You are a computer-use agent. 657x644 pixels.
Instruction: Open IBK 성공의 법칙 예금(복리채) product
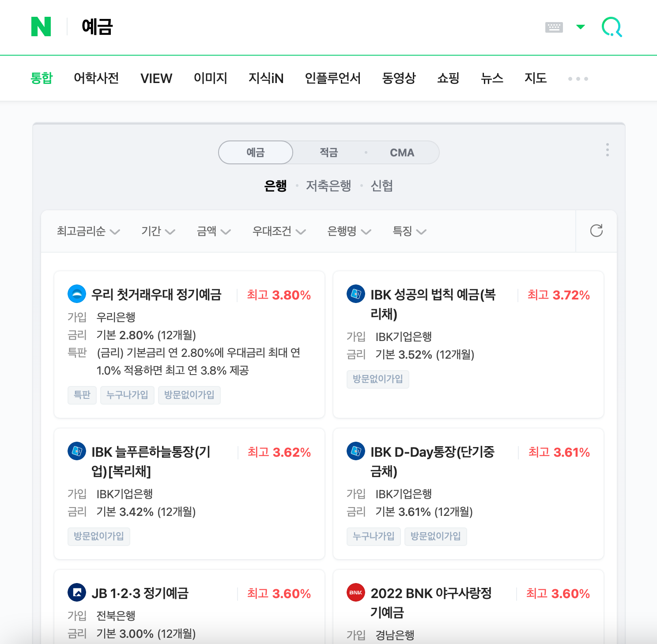(x=433, y=304)
